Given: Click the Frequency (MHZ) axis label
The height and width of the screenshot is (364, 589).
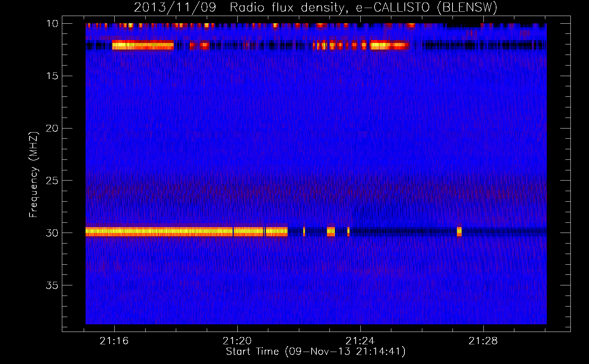Looking at the screenshot, I should tap(33, 175).
